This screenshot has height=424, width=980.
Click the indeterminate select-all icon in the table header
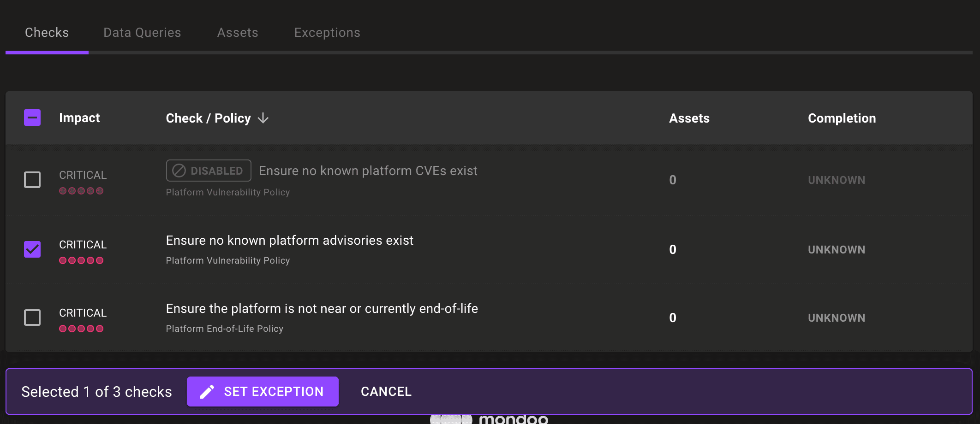pyautogui.click(x=32, y=118)
